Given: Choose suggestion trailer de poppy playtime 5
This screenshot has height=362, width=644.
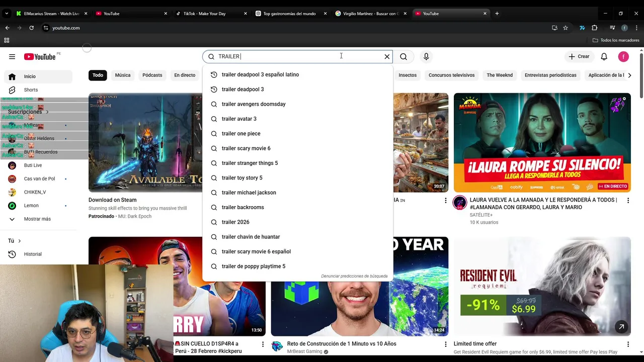Looking at the screenshot, I should point(297,266).
